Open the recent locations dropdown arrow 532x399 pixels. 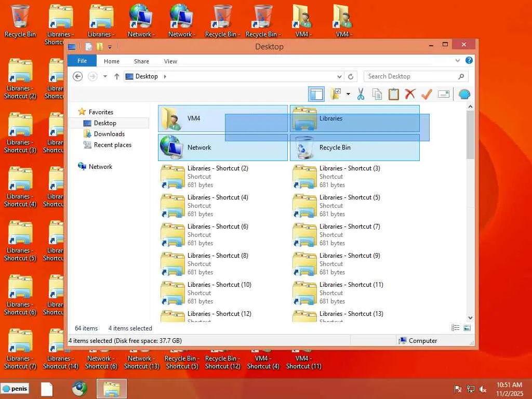click(x=105, y=76)
